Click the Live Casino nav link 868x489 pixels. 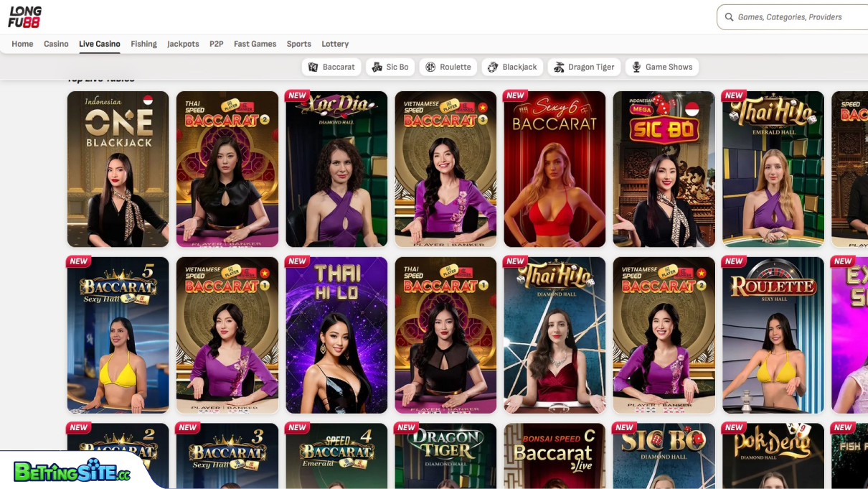tap(99, 44)
